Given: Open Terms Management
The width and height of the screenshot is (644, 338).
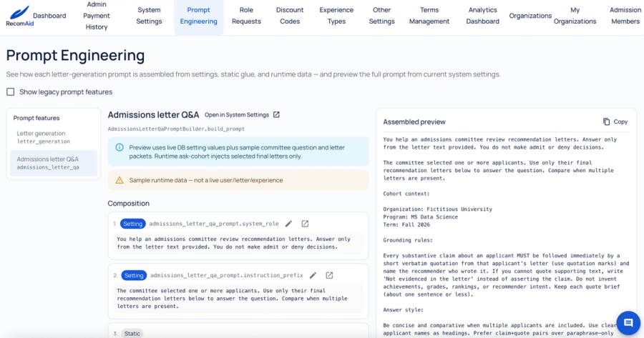Looking at the screenshot, I should point(429,16).
